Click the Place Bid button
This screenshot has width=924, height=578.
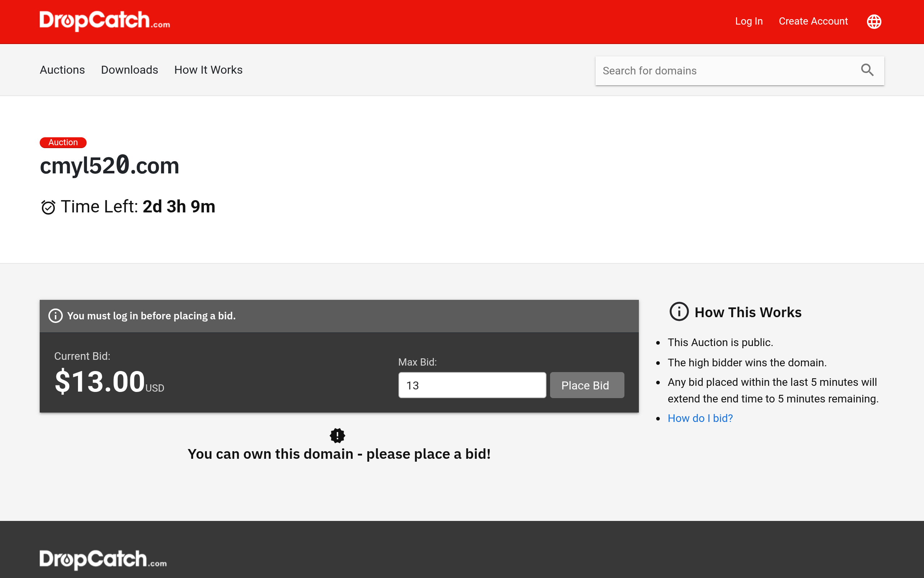coord(587,385)
